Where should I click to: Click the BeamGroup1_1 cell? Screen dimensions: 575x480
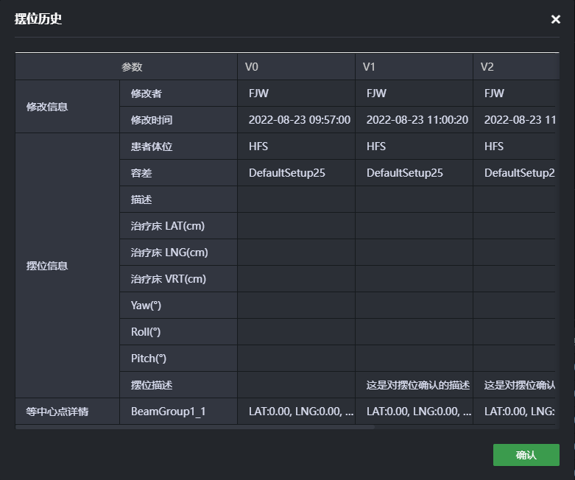point(178,411)
